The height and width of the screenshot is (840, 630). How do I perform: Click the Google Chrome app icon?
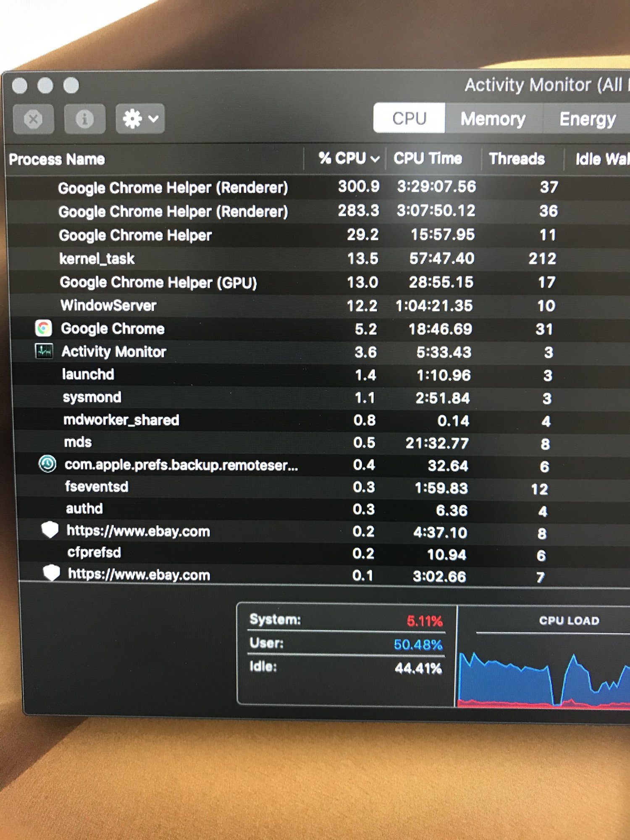click(x=44, y=328)
